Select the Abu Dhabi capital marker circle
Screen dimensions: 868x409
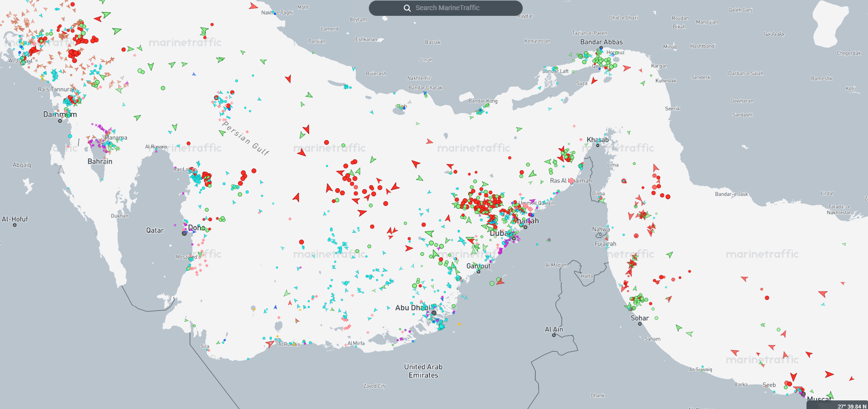pyautogui.click(x=434, y=313)
